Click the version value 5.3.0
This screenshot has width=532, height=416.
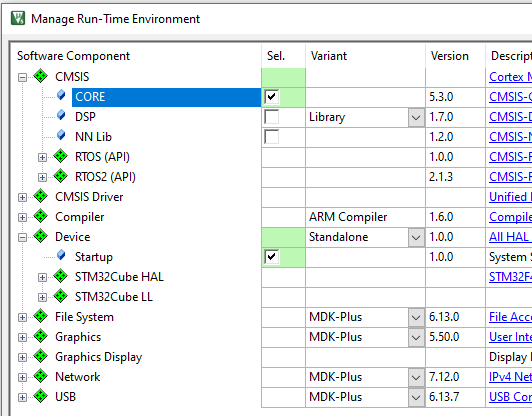pyautogui.click(x=441, y=97)
